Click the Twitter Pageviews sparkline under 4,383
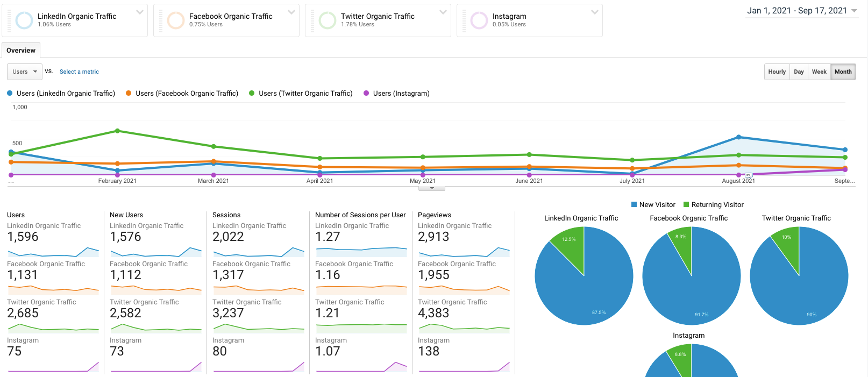The width and height of the screenshot is (868, 377). [464, 328]
